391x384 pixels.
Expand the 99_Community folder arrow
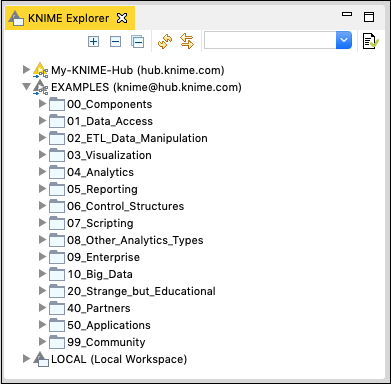click(x=42, y=342)
